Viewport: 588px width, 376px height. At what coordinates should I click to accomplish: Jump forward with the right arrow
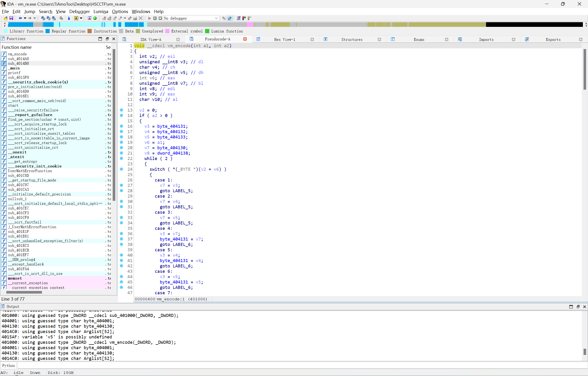point(30,18)
